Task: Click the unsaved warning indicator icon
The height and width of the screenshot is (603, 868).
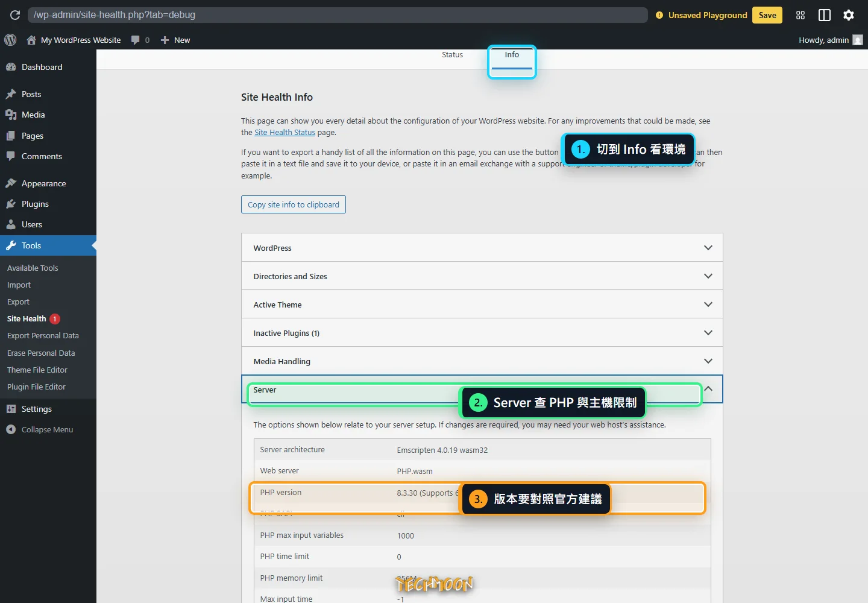Action: (659, 15)
